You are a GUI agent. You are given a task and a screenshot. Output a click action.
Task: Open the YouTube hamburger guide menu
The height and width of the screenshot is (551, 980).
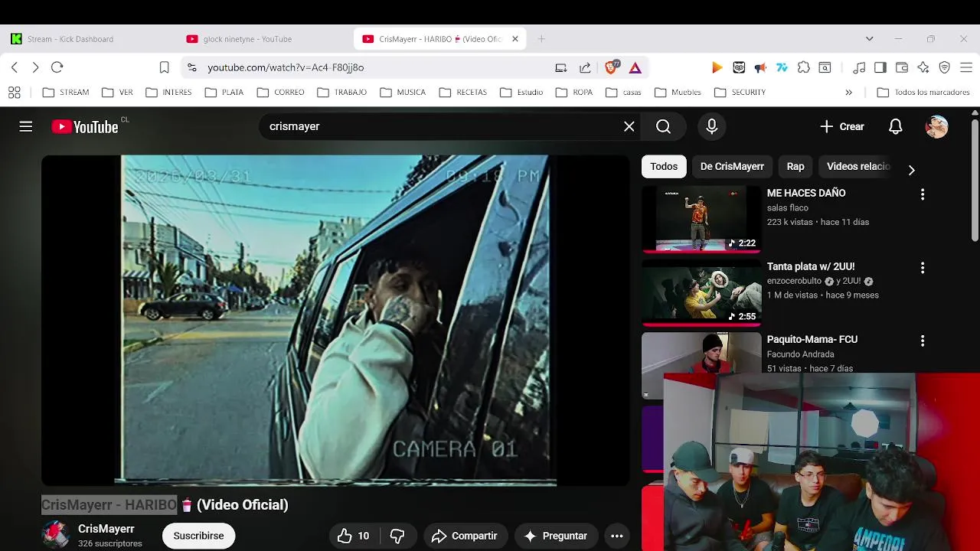pyautogui.click(x=26, y=126)
